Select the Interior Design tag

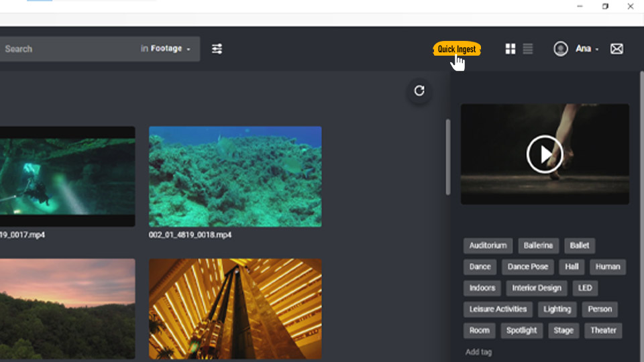[x=537, y=288]
